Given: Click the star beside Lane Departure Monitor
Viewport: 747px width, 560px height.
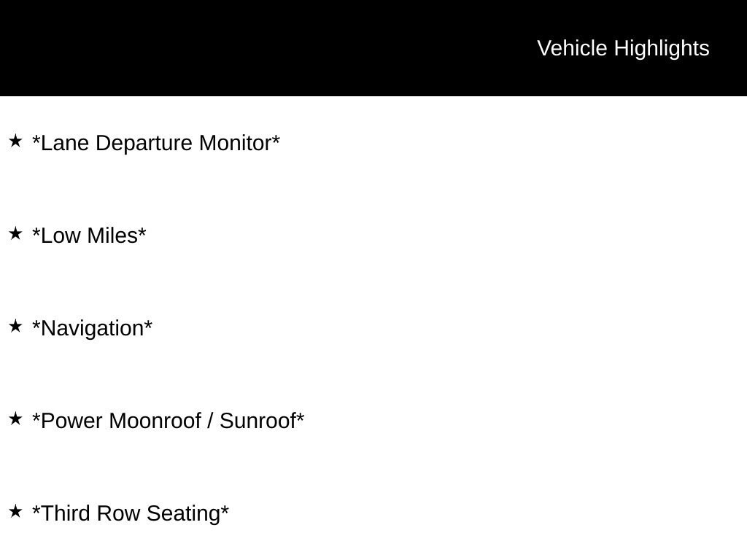Looking at the screenshot, I should click(x=15, y=141).
